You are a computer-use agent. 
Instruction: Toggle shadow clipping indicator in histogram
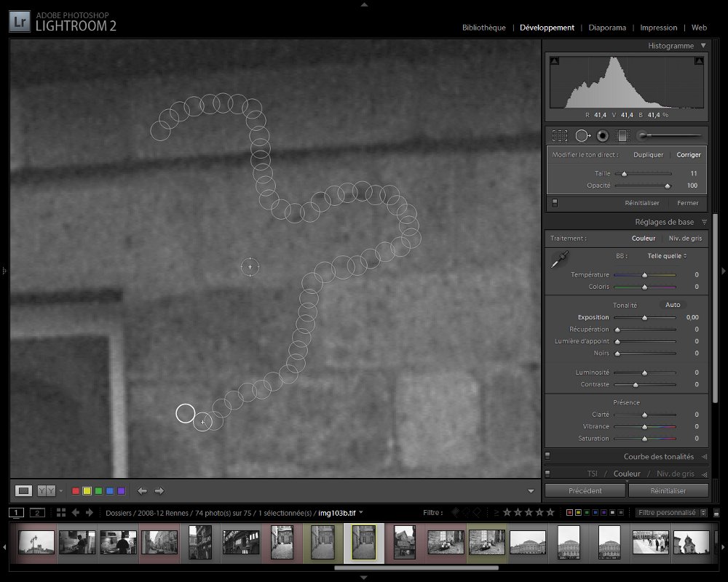[x=554, y=61]
